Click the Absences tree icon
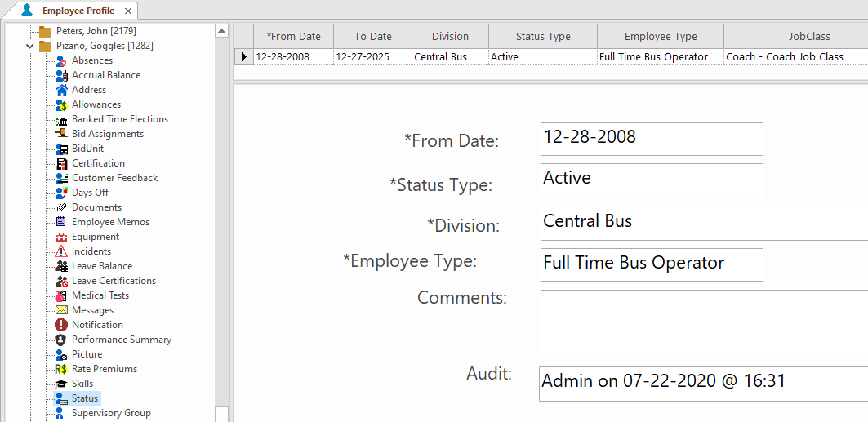The width and height of the screenshot is (868, 422). point(61,60)
